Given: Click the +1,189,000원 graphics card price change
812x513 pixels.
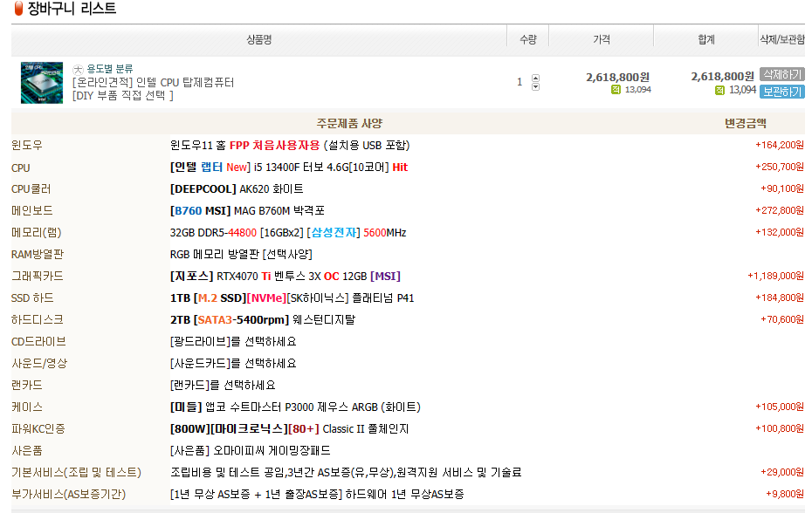Looking at the screenshot, I should (x=775, y=276).
